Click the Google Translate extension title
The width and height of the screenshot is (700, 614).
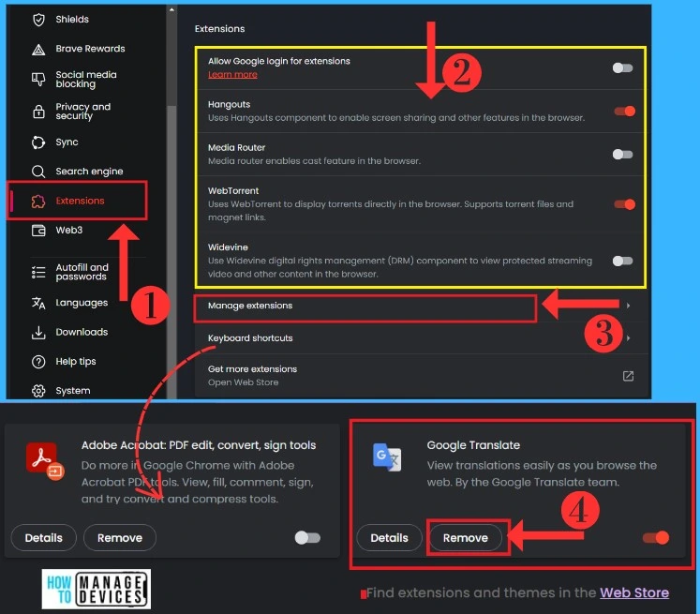click(x=473, y=445)
